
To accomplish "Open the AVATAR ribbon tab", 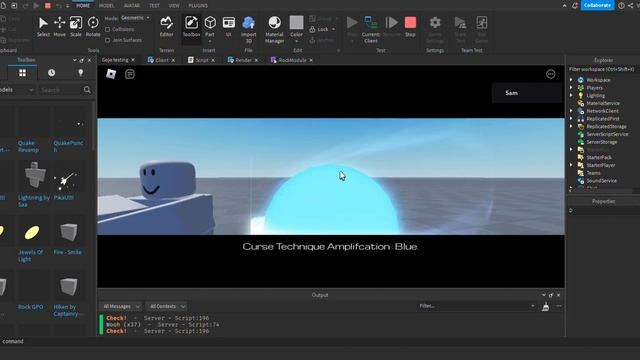I will click(132, 6).
